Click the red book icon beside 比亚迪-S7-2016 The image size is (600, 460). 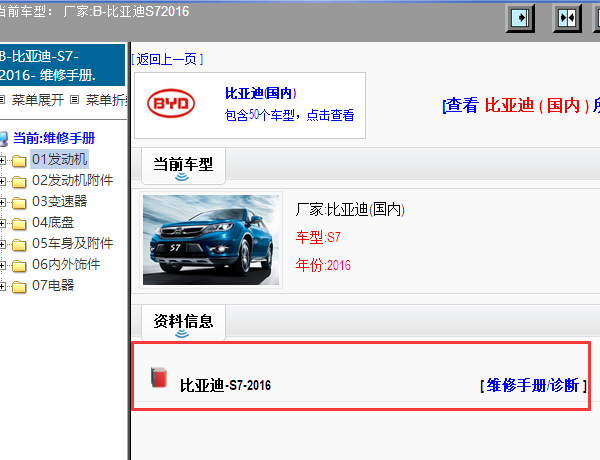point(159,377)
